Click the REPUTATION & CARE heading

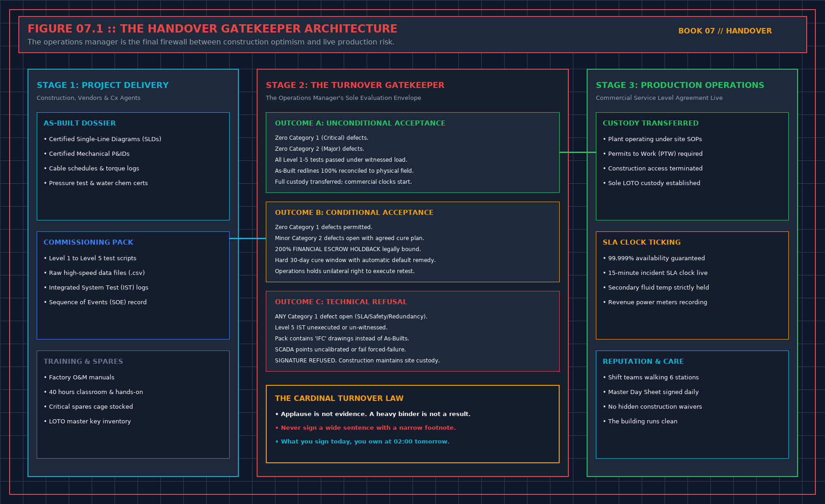(x=643, y=362)
